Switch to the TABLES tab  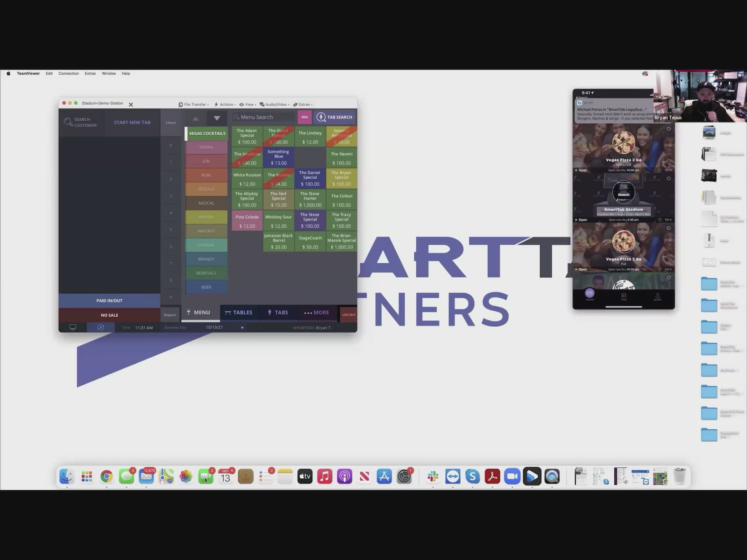(x=239, y=313)
